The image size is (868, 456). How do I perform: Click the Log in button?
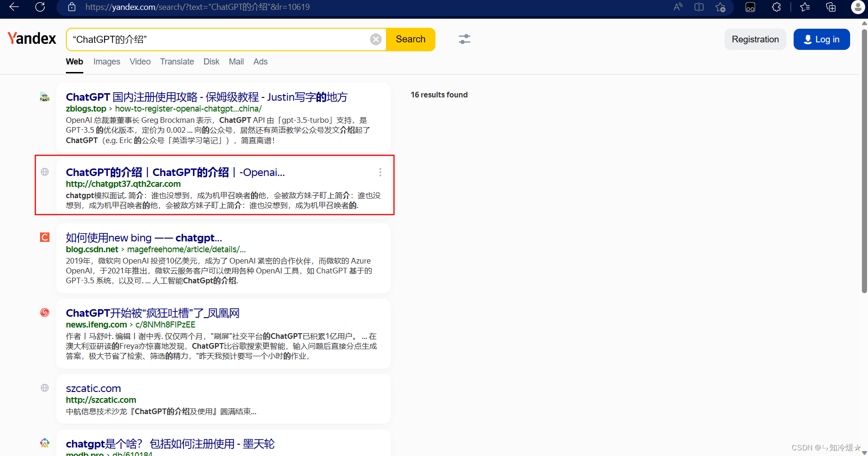tap(822, 40)
